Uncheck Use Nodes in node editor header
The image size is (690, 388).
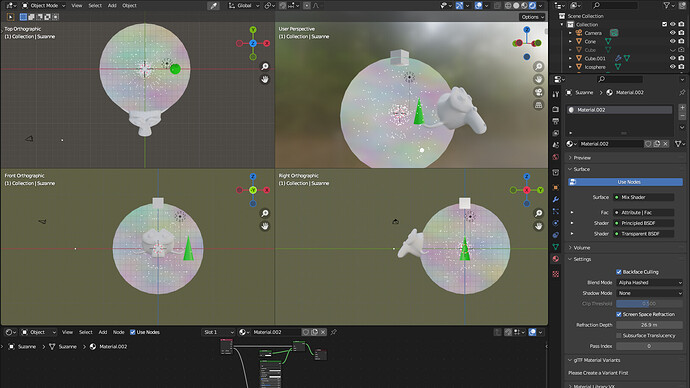point(132,332)
